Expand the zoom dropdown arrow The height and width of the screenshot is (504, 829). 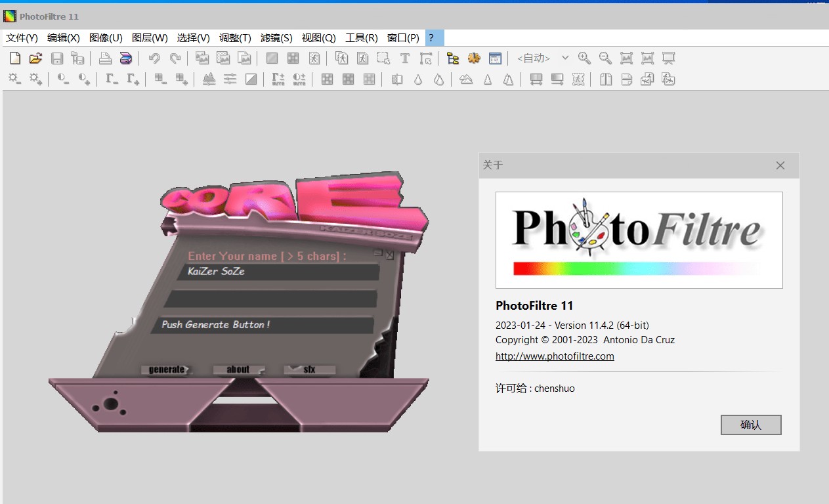pos(564,58)
